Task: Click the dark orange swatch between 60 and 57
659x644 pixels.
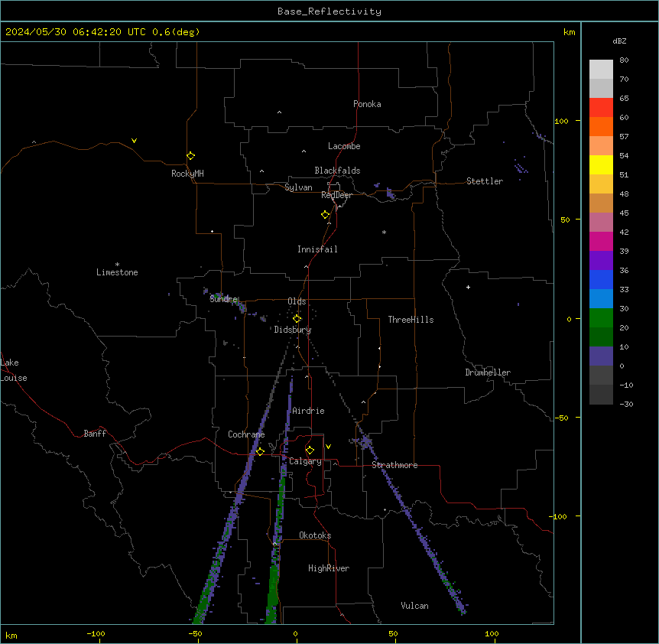Action: tap(601, 126)
